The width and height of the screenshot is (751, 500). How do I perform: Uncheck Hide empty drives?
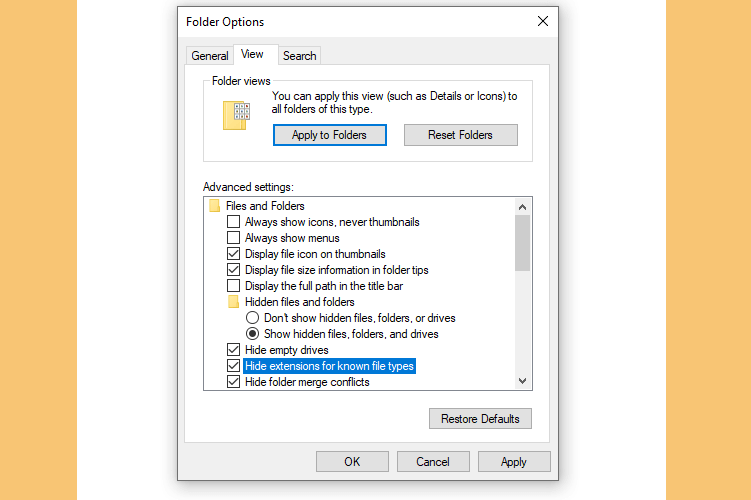233,350
